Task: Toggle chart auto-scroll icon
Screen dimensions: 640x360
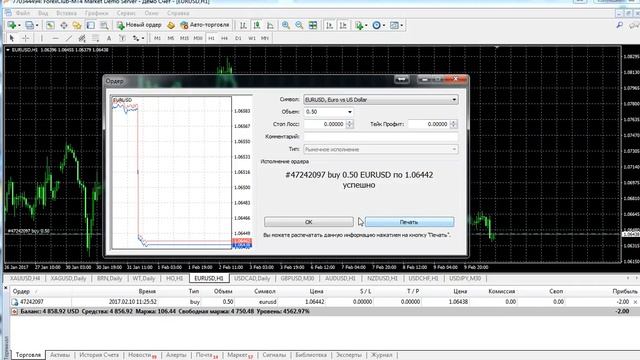Action: (x=329, y=25)
